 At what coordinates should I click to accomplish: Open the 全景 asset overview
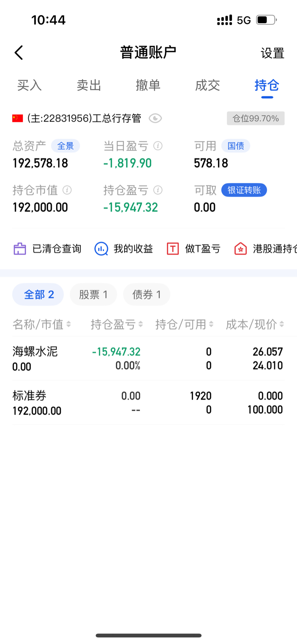click(x=65, y=146)
